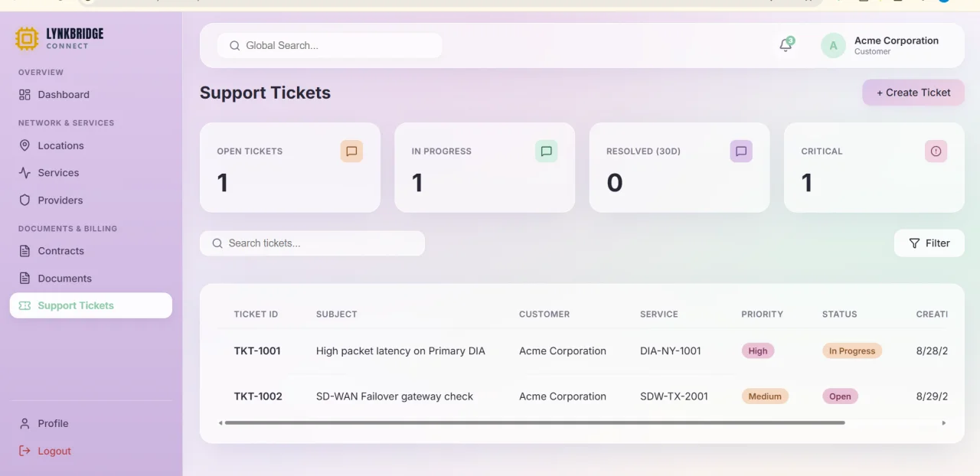Open ticket TKT-1002
The image size is (980, 476).
[x=258, y=396]
